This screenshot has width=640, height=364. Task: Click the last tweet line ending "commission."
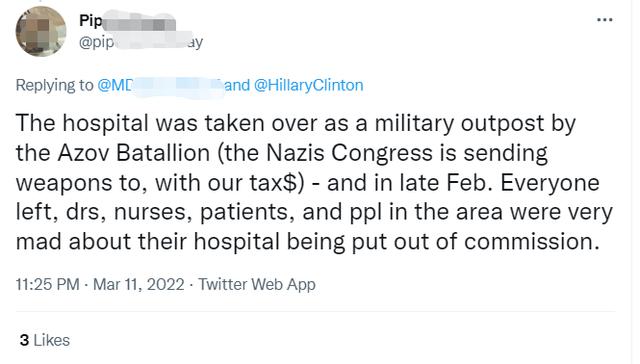coord(308,242)
